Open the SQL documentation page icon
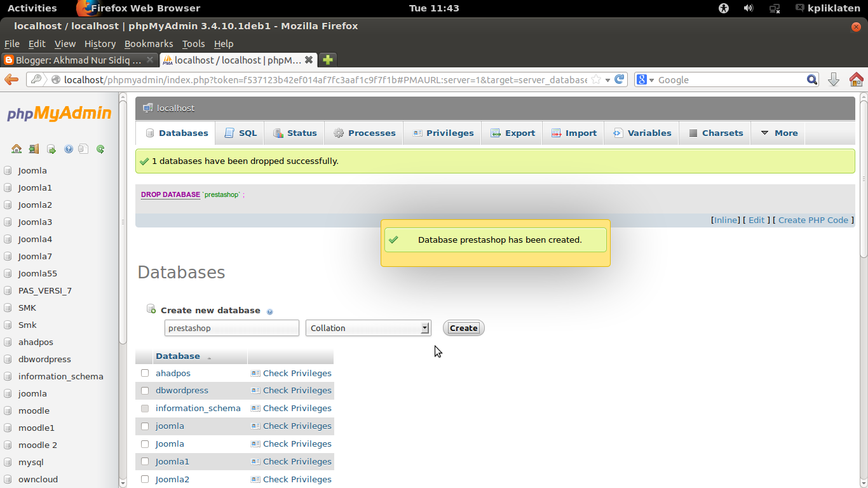Screen dimensions: 868x488 click(83, 149)
